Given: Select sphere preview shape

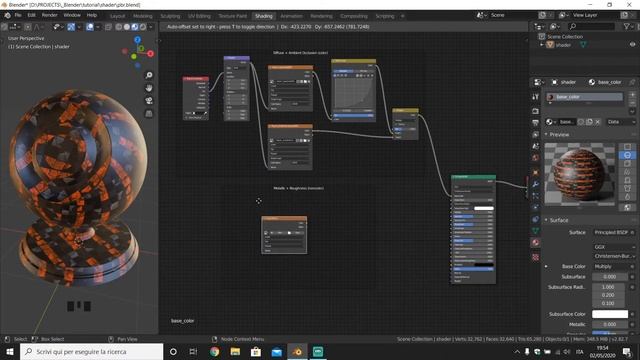Looking at the screenshot, I should pos(627,155).
